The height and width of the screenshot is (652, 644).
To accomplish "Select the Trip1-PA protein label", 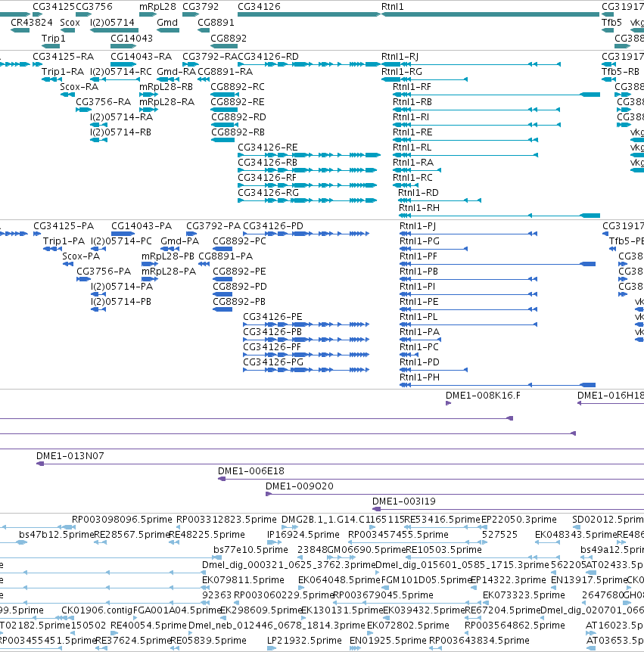I will 64,241.
